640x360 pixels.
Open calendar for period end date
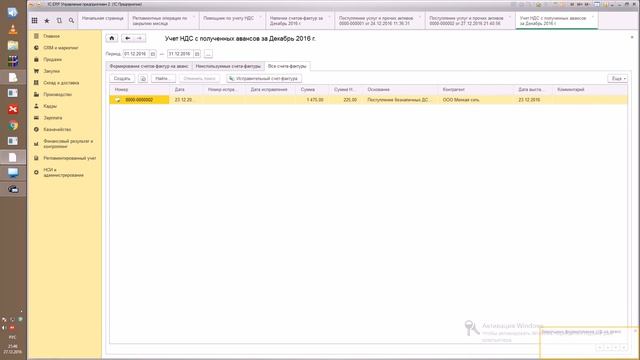click(197, 54)
